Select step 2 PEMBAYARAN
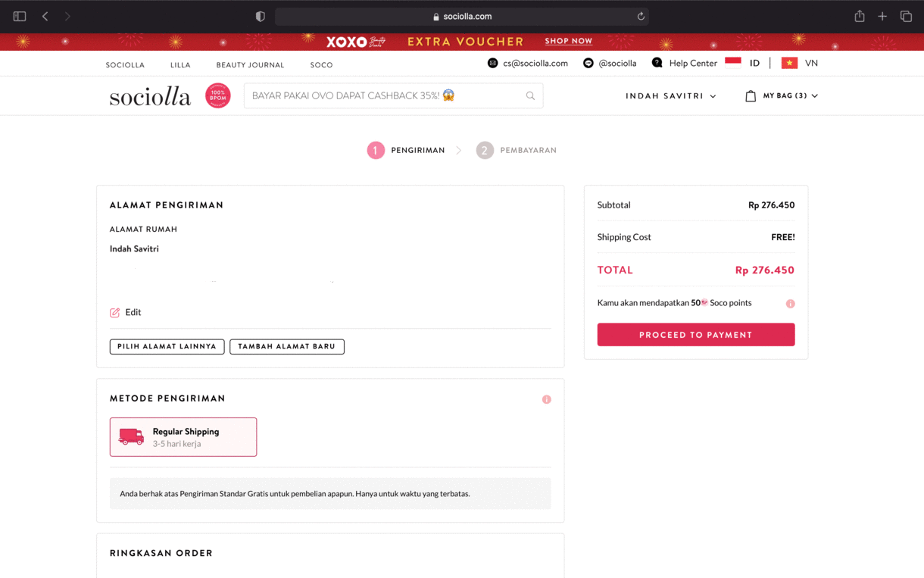 point(516,150)
